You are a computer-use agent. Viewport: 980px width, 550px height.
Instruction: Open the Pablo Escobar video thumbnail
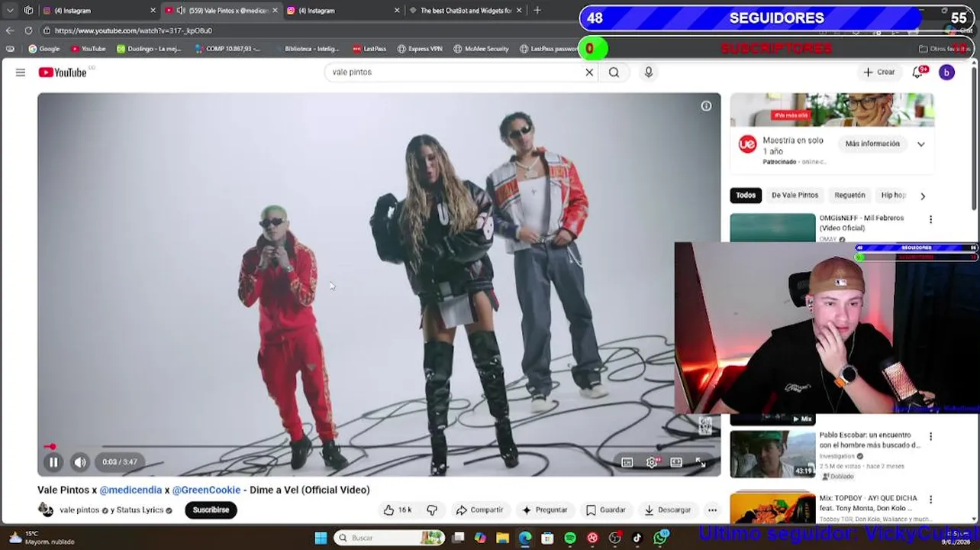click(x=772, y=454)
